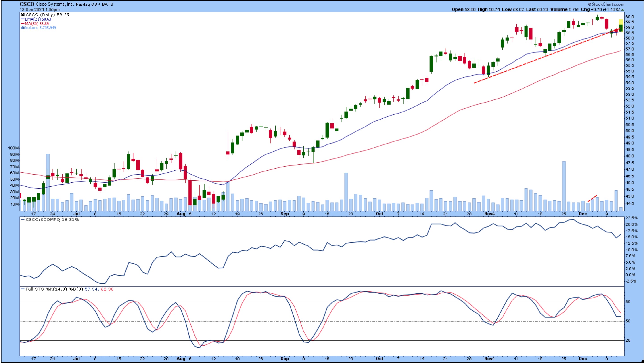Screen dimensions: 644x363
Task: Click the bold CSCO ticker symbol in the header
Action: 27,4
